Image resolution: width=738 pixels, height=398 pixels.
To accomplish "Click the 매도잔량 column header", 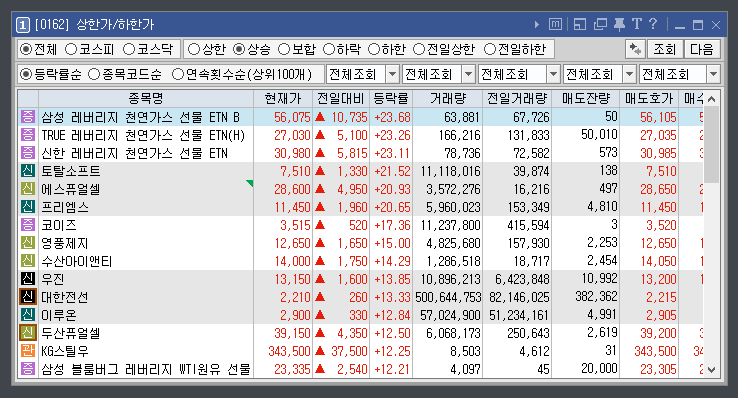I will coord(586,98).
